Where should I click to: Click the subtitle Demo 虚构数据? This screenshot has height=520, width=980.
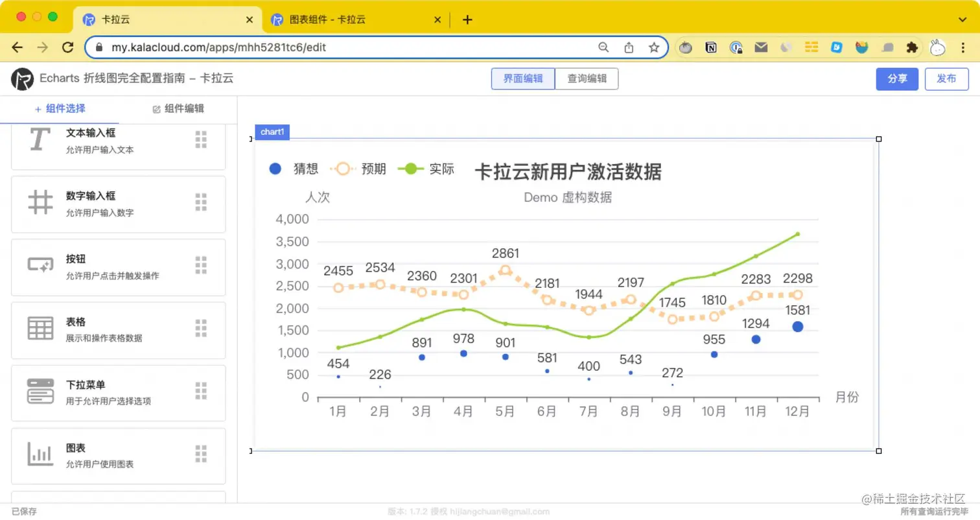[568, 198]
